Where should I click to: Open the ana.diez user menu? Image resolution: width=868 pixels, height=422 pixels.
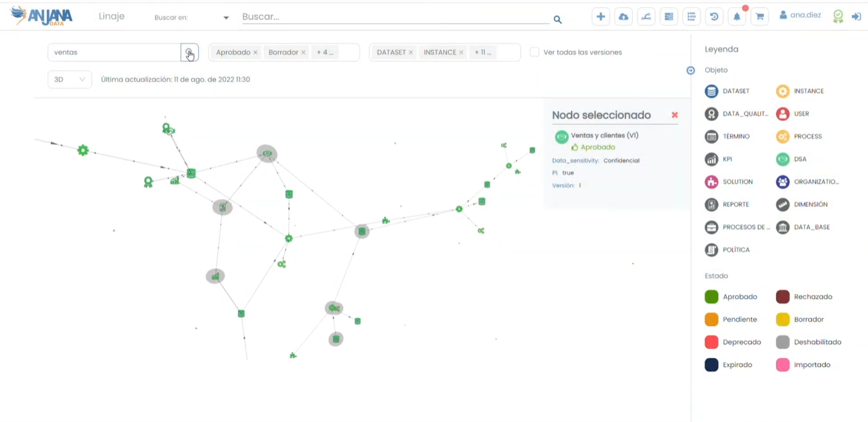coord(800,15)
